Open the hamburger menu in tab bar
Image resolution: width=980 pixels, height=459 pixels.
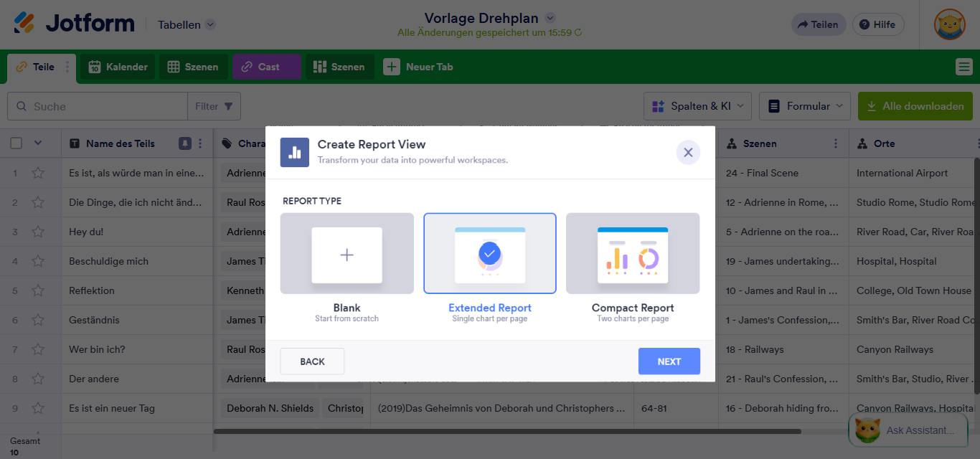964,67
